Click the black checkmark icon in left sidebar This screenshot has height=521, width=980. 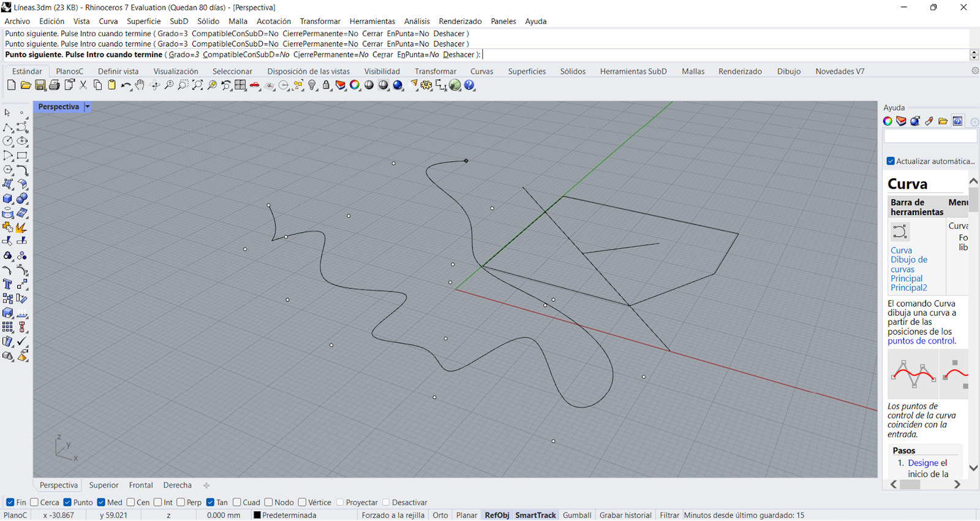pos(22,341)
